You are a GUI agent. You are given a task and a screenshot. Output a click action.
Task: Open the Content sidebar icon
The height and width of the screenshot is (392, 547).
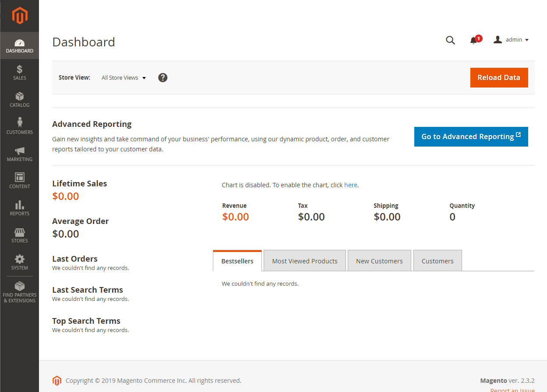click(19, 180)
